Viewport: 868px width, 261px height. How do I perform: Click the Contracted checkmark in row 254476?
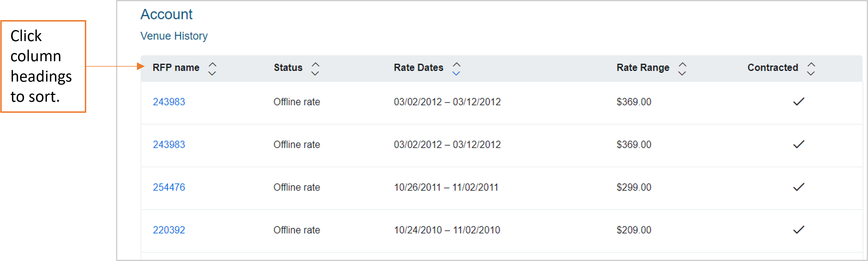[x=798, y=187]
